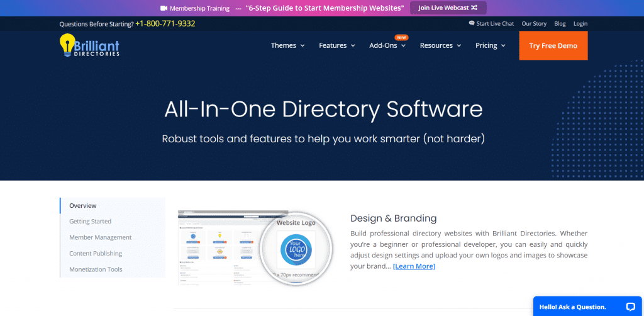Expand the Resources dropdown chevron
The width and height of the screenshot is (644, 316).
pos(458,45)
